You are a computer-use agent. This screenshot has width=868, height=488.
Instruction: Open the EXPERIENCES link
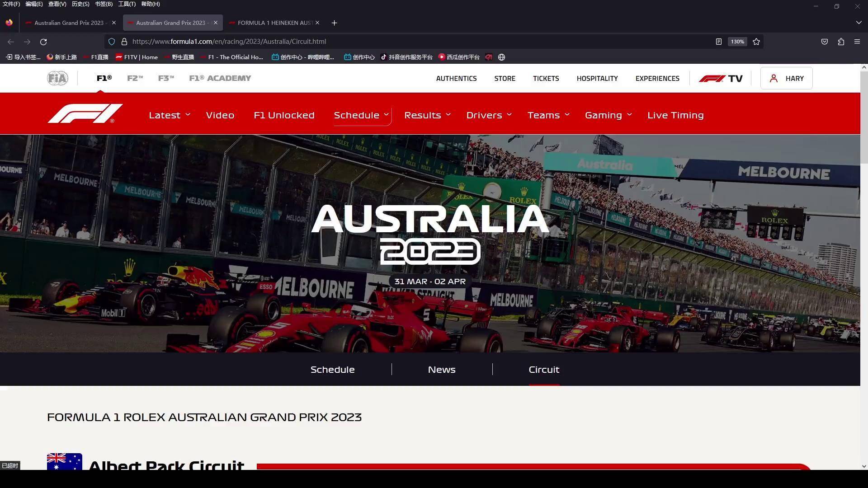(657, 79)
